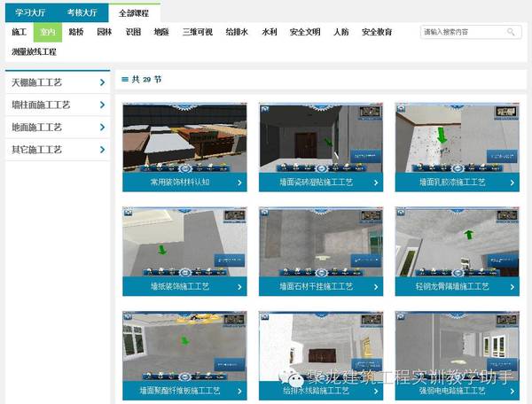The width and height of the screenshot is (532, 404).
Task: Click arrow icon on 墙面瓷砖湿贴施工工艺 card
Action: click(376, 183)
